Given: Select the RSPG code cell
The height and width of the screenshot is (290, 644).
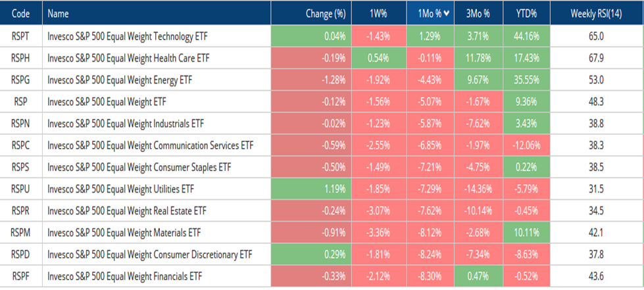Looking at the screenshot, I should pyautogui.click(x=20, y=80).
